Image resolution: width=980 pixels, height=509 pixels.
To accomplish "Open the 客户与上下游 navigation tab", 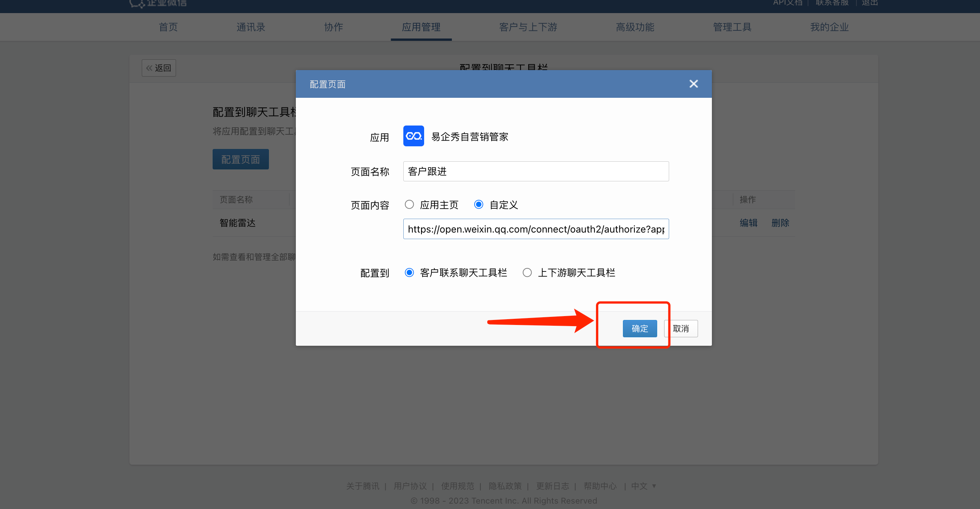I will point(528,27).
